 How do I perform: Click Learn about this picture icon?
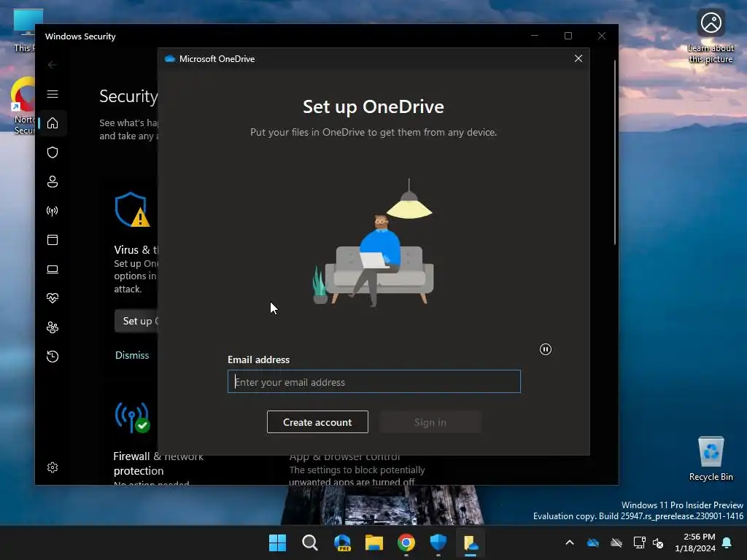pos(711,37)
